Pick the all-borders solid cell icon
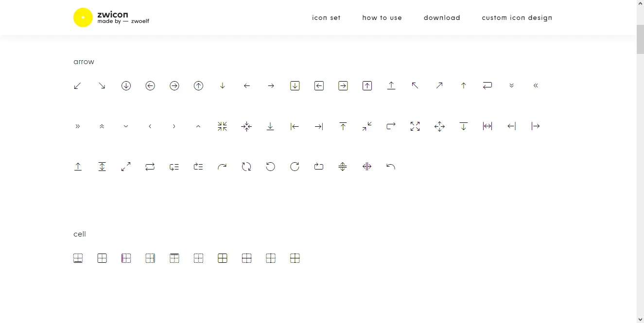The width and height of the screenshot is (644, 323). pos(223,258)
